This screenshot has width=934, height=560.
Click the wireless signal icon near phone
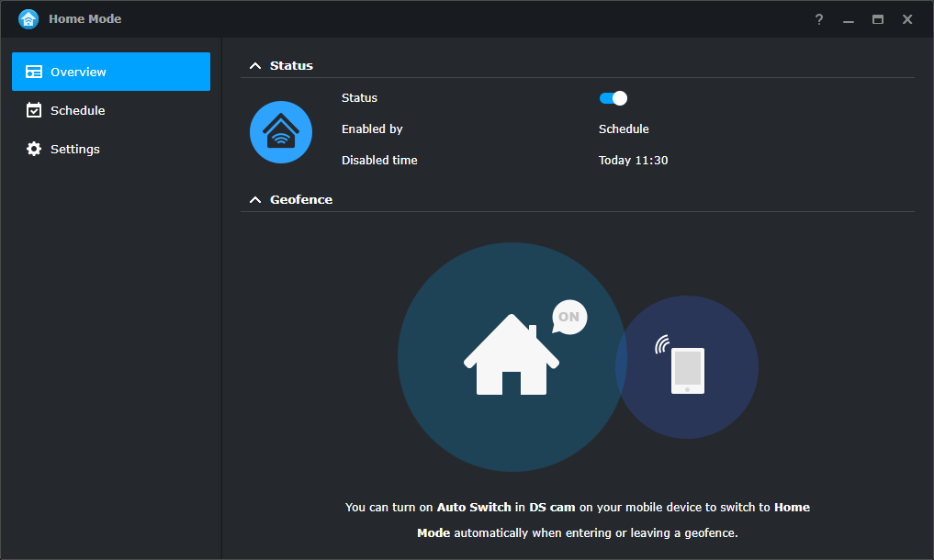662,343
